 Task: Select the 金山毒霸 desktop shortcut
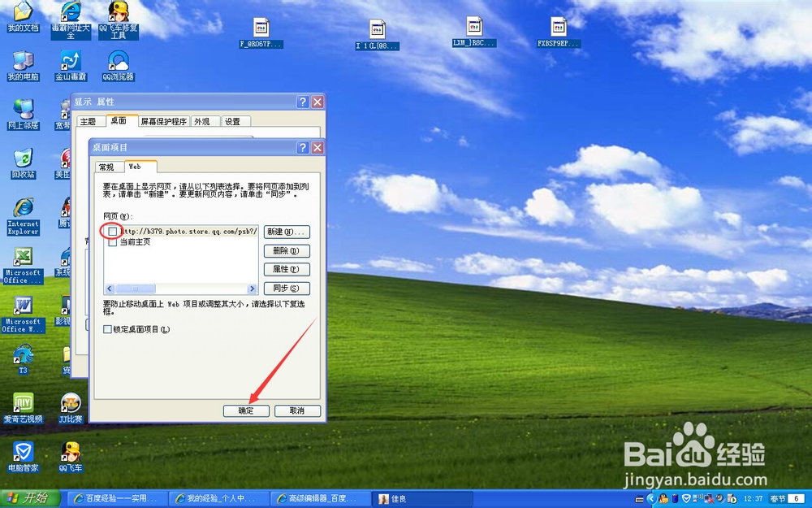(x=71, y=66)
